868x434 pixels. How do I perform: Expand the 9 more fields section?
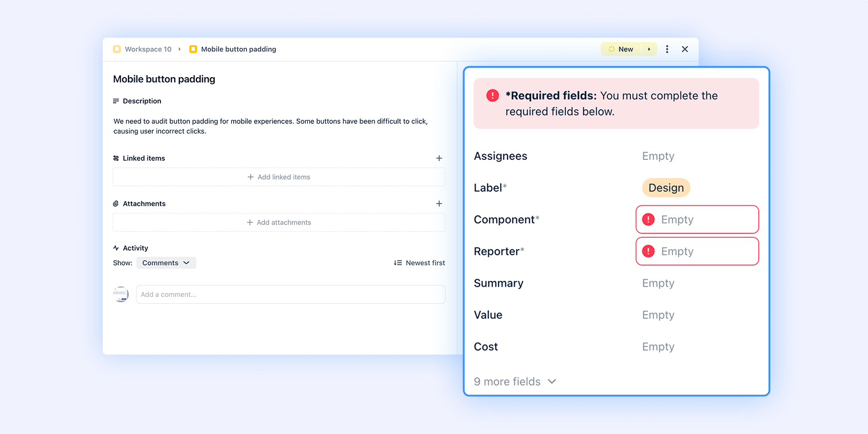pos(515,381)
